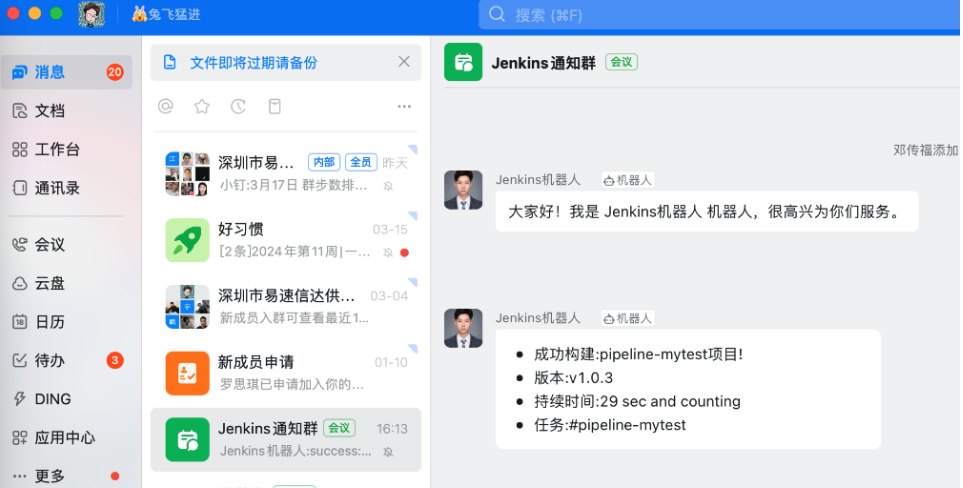Click the 会议 tag in Jenkins list row
This screenshot has height=488, width=963.
339,428
